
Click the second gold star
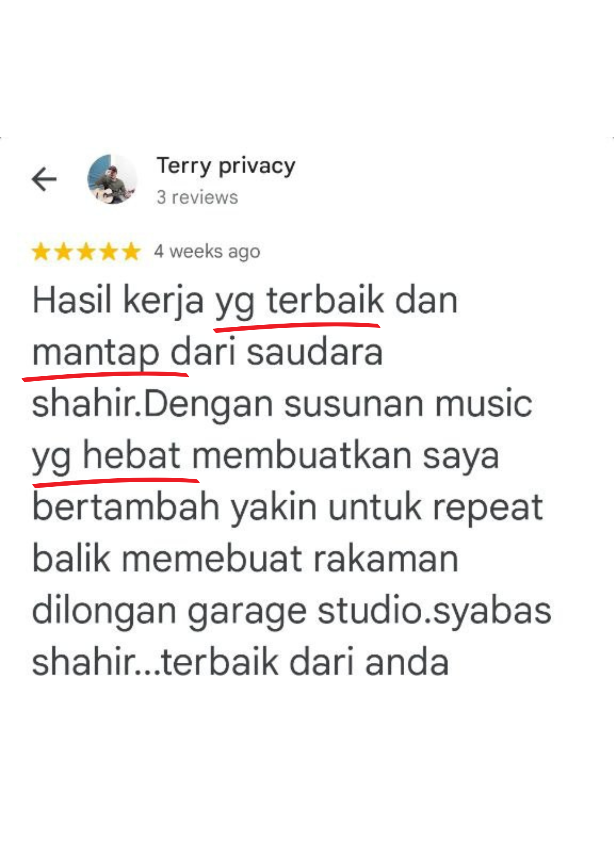click(63, 252)
